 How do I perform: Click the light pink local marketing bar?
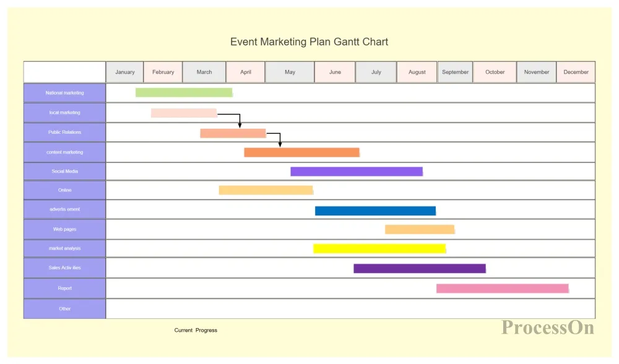pos(184,113)
